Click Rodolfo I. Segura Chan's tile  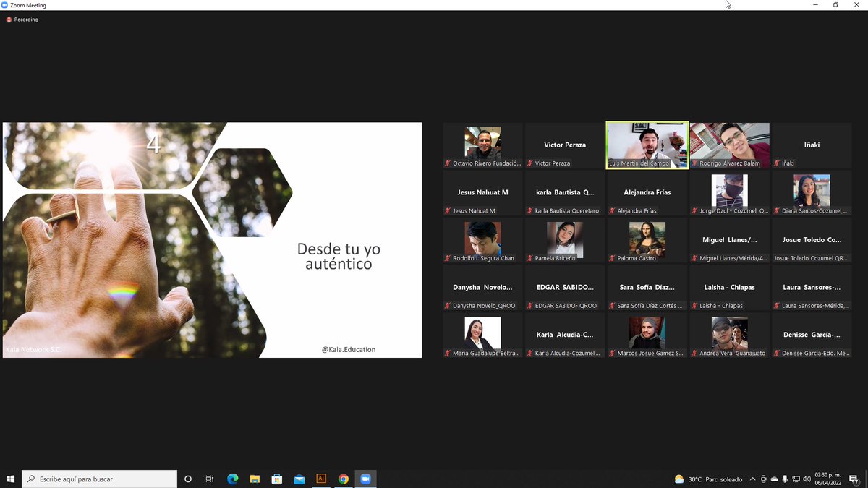click(x=482, y=240)
